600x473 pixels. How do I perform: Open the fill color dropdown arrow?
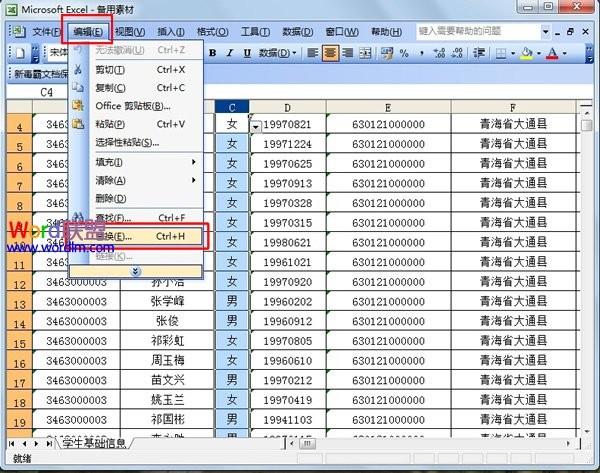coord(540,53)
